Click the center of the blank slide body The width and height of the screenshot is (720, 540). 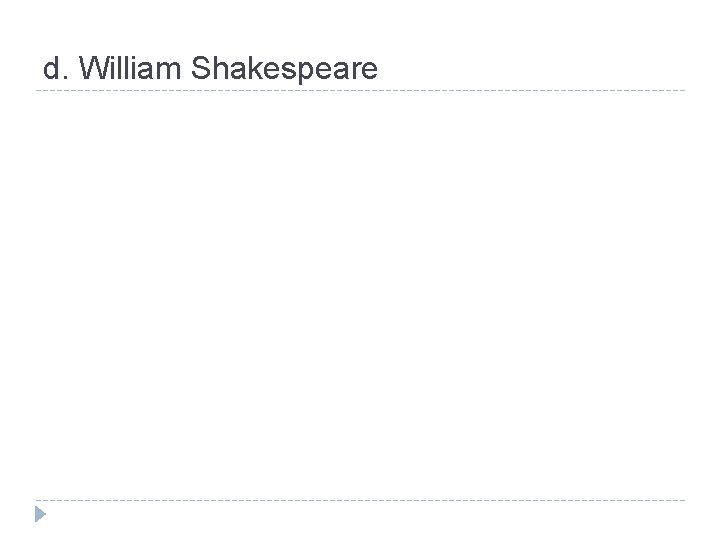[360, 295]
